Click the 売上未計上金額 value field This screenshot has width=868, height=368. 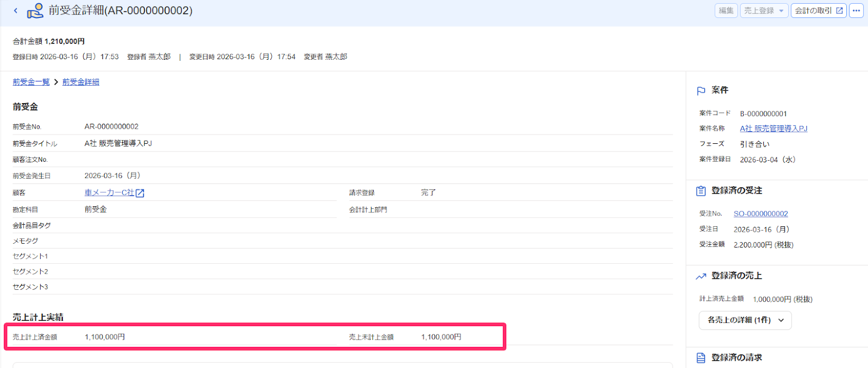441,337
